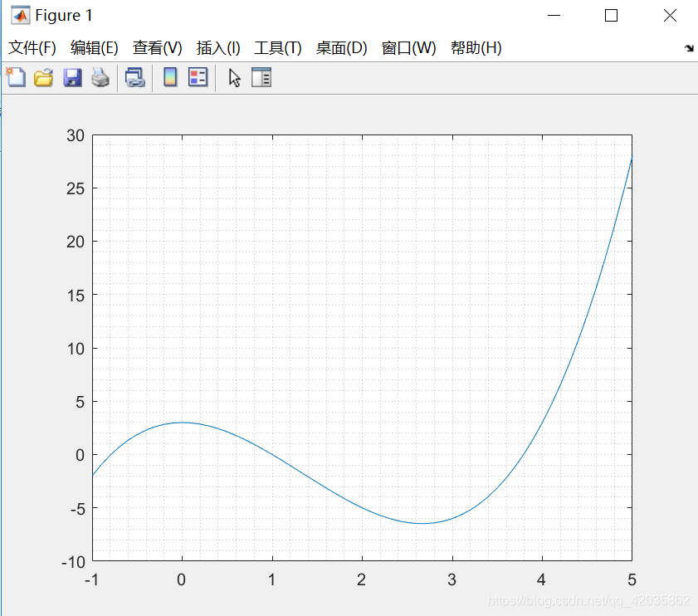Screen dimensions: 698x616
Task: Click x-axis tick label -1
Action: (x=91, y=579)
